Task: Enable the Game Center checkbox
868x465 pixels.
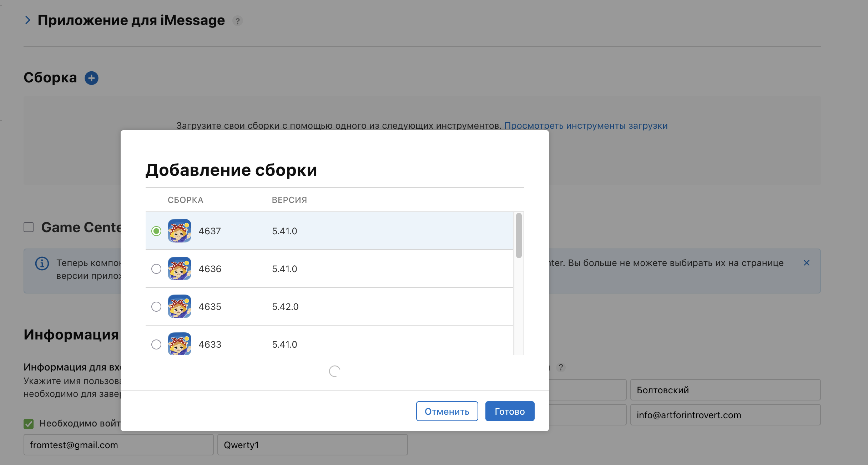Action: [29, 227]
